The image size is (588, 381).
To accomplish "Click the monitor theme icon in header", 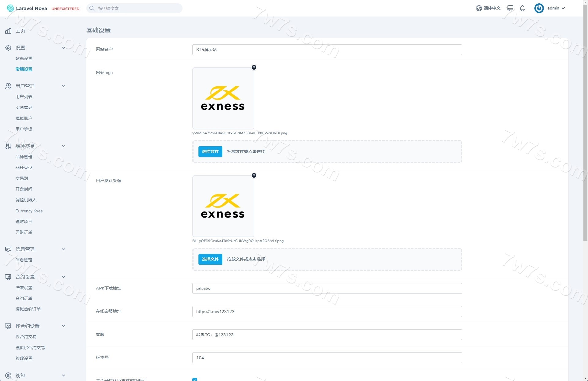I will coord(510,8).
